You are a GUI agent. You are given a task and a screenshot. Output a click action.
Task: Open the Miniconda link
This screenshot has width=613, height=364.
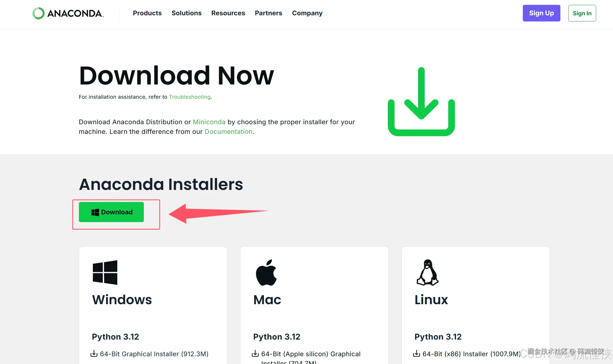(209, 122)
